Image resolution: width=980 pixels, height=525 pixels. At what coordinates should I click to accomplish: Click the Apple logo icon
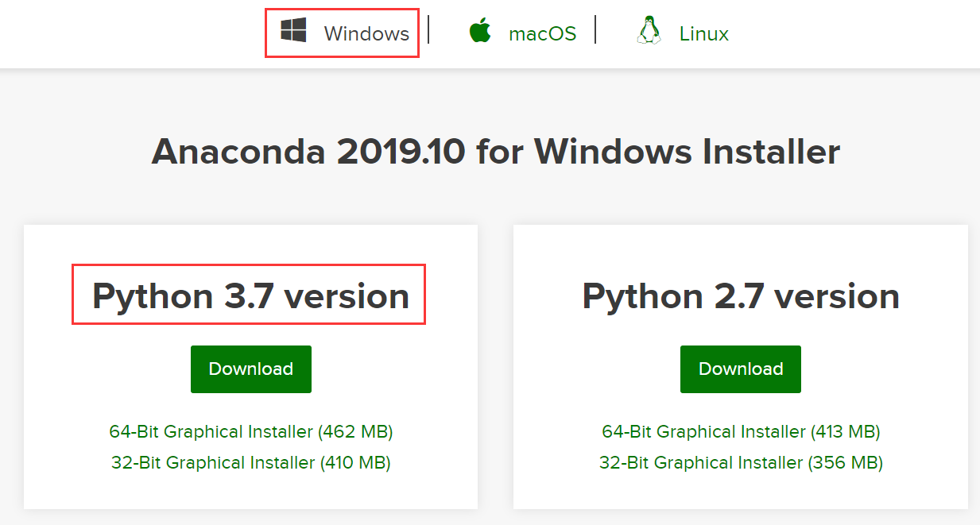pyautogui.click(x=479, y=32)
